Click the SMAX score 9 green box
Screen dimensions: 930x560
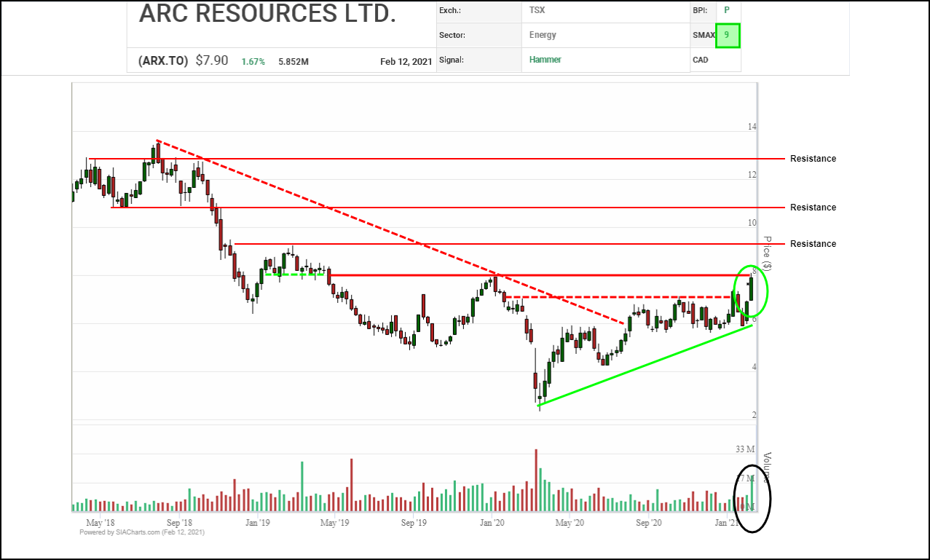[x=728, y=36]
